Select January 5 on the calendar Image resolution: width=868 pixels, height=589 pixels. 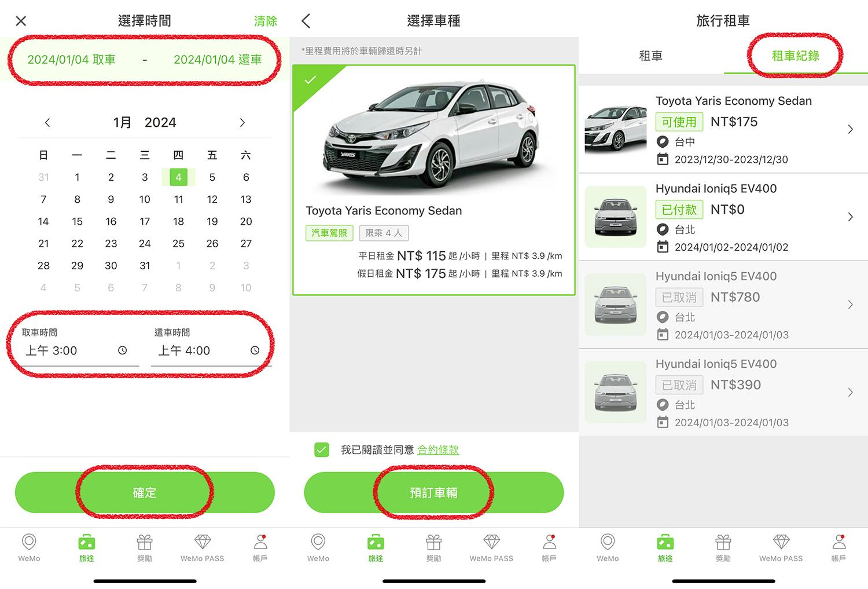212,177
